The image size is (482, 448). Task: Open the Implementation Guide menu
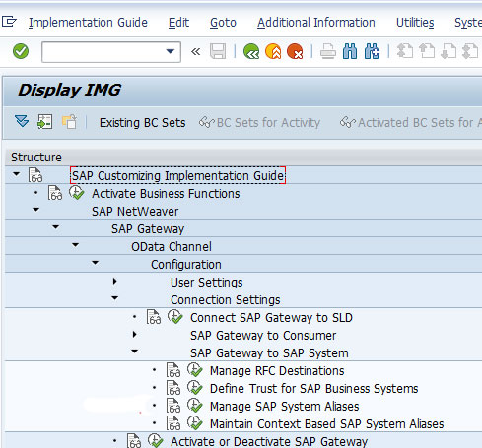88,23
